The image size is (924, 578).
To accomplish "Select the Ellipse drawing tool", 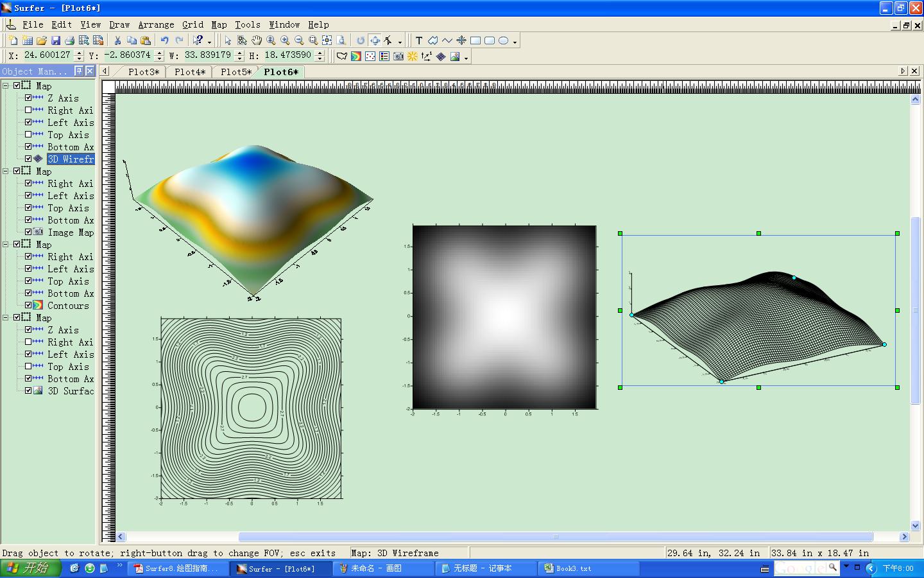I will click(504, 40).
